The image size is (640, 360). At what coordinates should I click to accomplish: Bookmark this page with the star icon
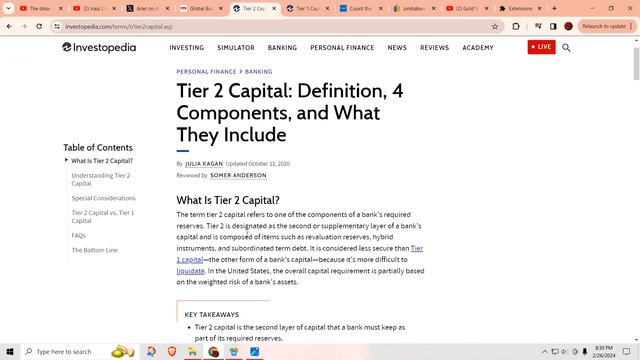pos(495,26)
